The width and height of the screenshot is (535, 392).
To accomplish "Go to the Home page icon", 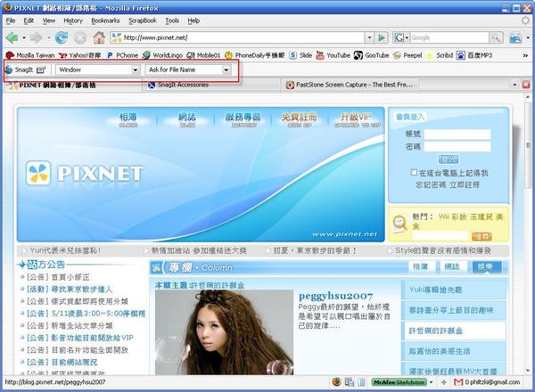I will point(99,37).
